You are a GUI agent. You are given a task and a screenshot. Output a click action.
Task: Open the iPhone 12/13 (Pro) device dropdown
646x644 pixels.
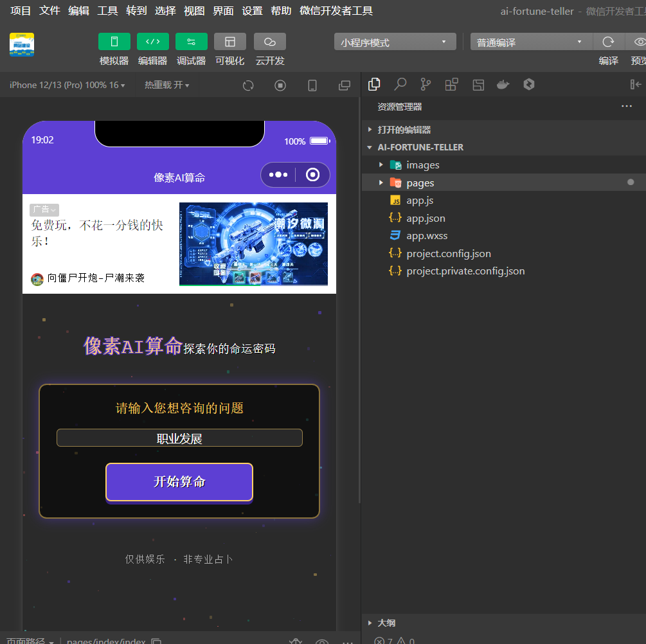[x=67, y=85]
